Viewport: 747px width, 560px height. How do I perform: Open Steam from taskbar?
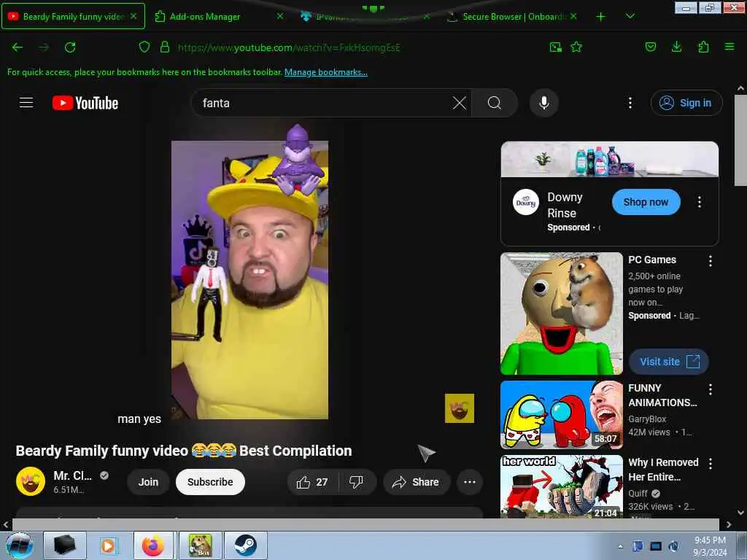tap(246, 545)
